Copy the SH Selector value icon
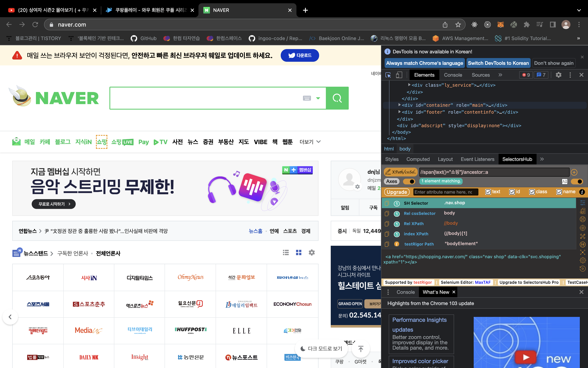588x368 pixels. tap(387, 203)
